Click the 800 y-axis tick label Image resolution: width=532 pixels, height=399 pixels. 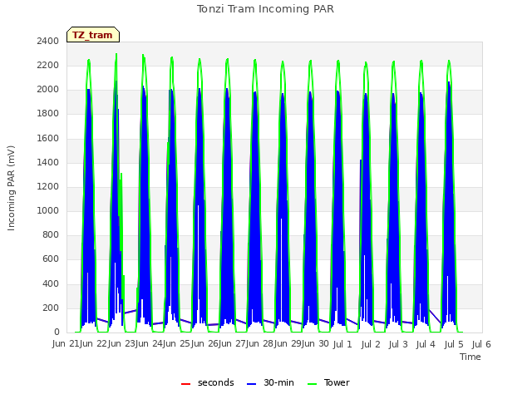tap(51, 235)
